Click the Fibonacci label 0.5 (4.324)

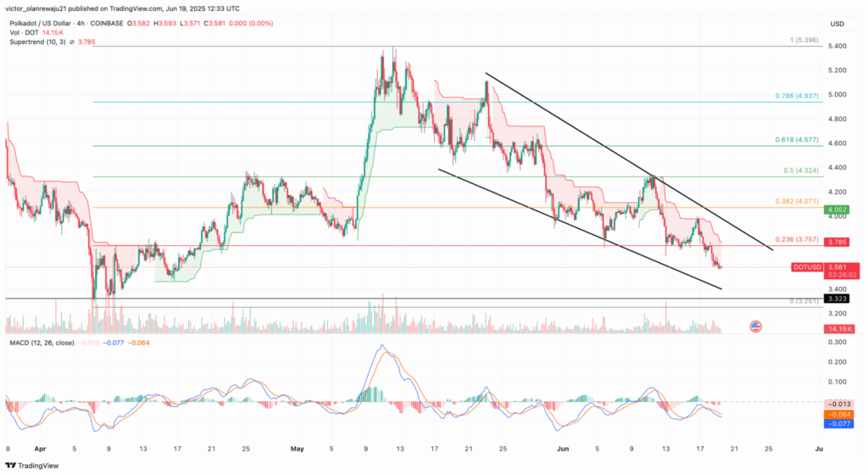tap(801, 170)
